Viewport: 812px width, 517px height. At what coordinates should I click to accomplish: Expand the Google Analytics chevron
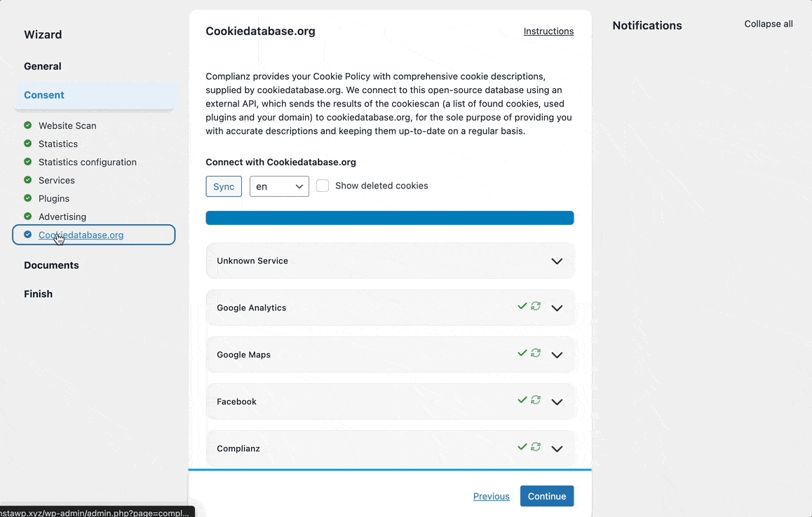557,308
